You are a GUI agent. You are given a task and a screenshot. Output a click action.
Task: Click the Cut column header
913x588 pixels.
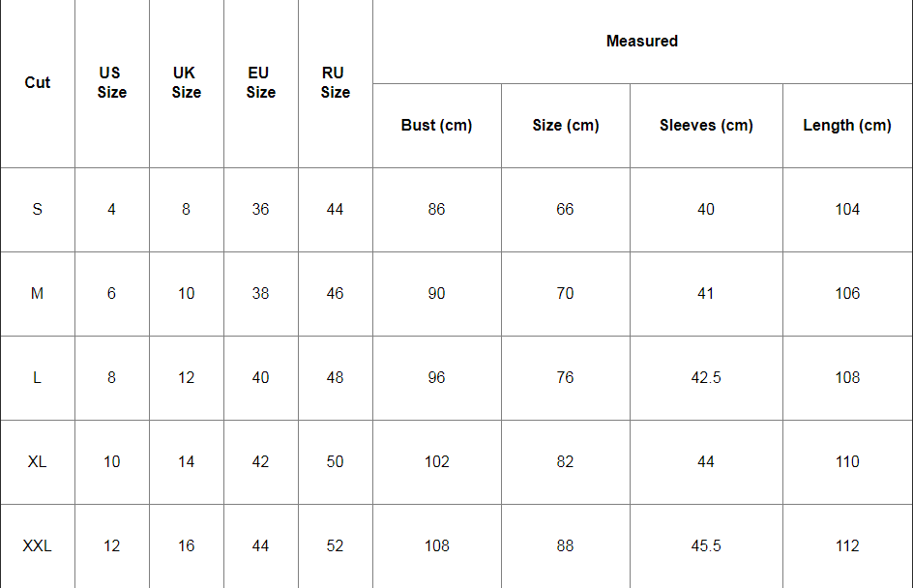coord(38,83)
